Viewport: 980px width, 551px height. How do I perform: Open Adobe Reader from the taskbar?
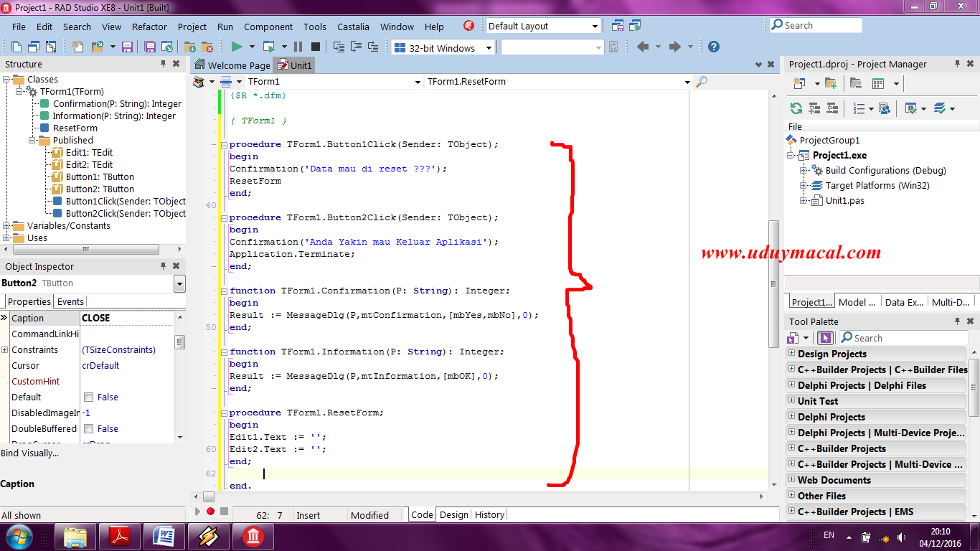pos(118,537)
